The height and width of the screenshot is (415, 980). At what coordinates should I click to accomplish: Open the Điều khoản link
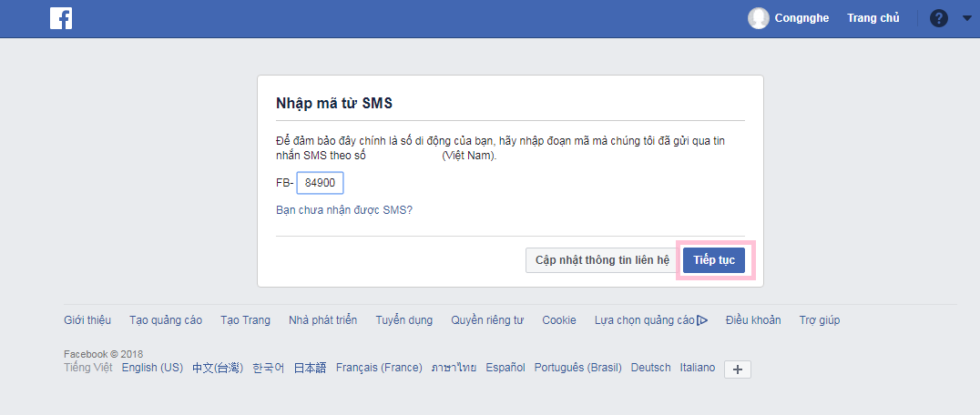click(x=753, y=320)
